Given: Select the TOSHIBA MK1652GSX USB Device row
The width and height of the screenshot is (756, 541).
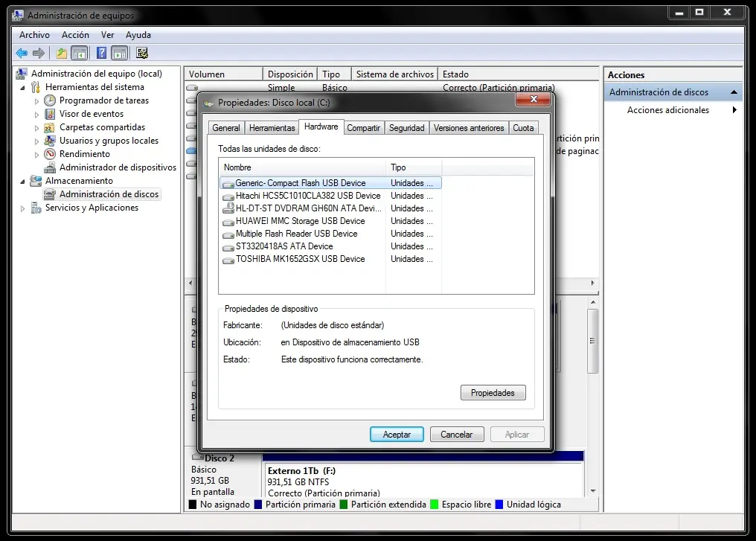Looking at the screenshot, I should [330, 259].
